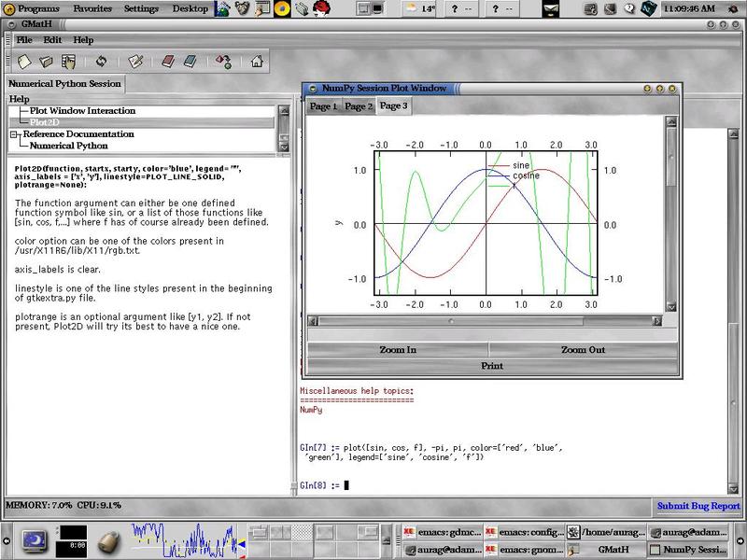Click the Submit Bug Report link
Image resolution: width=747 pixels, height=560 pixels.
[x=698, y=506]
